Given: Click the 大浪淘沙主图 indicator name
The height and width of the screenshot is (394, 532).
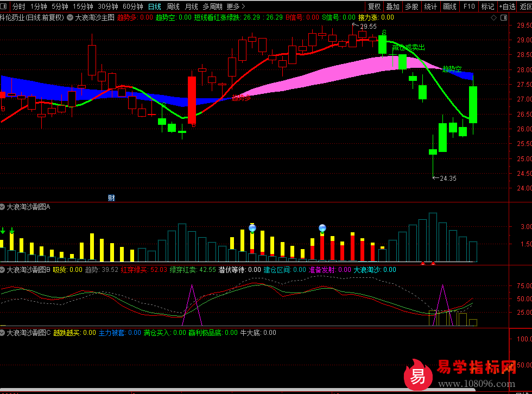Looking at the screenshot, I should tap(94, 17).
